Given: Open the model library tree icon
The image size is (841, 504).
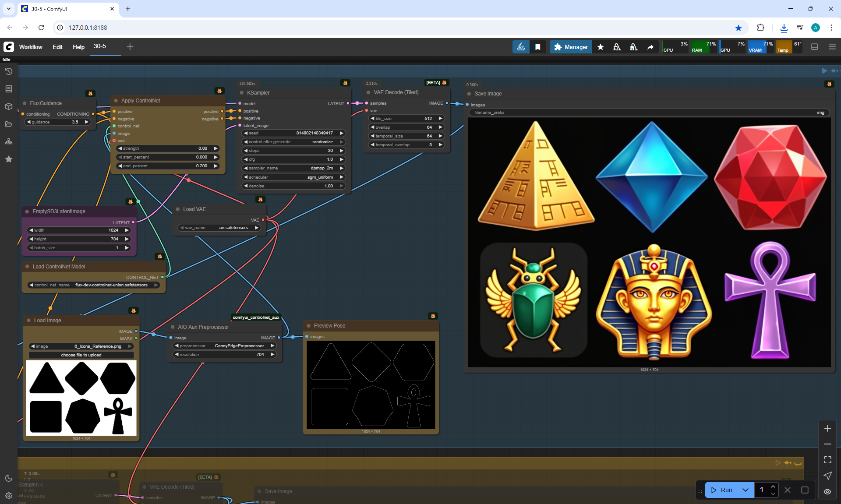Looking at the screenshot, I should (x=8, y=141).
